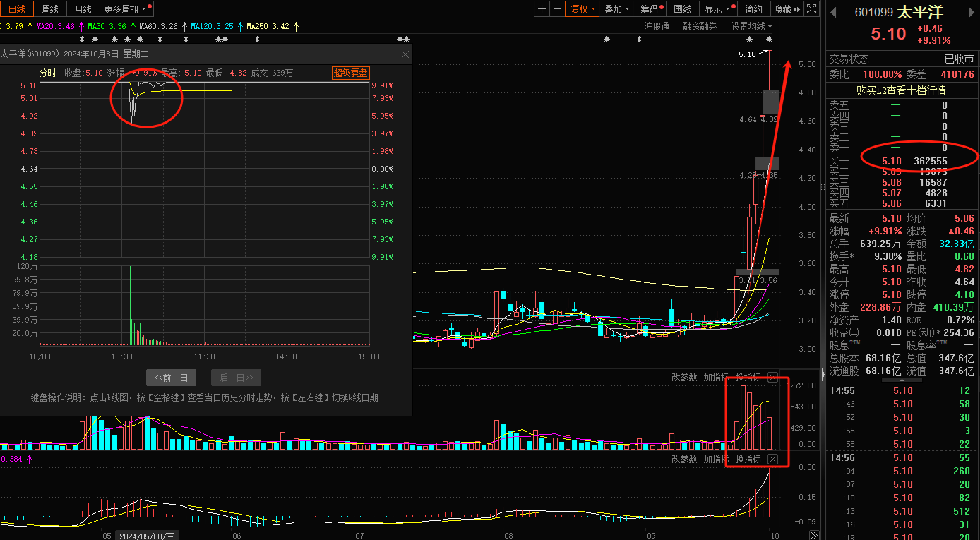This screenshot has width=980, height=540.
Task: Click the MA60 trend arrow indicator
Action: pyautogui.click(x=184, y=26)
